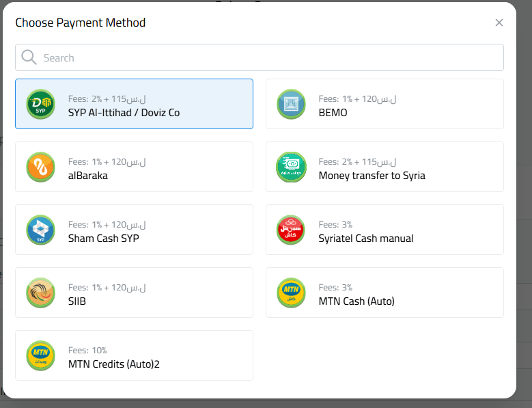
Task: Focus the Search payment method field
Action: point(260,57)
